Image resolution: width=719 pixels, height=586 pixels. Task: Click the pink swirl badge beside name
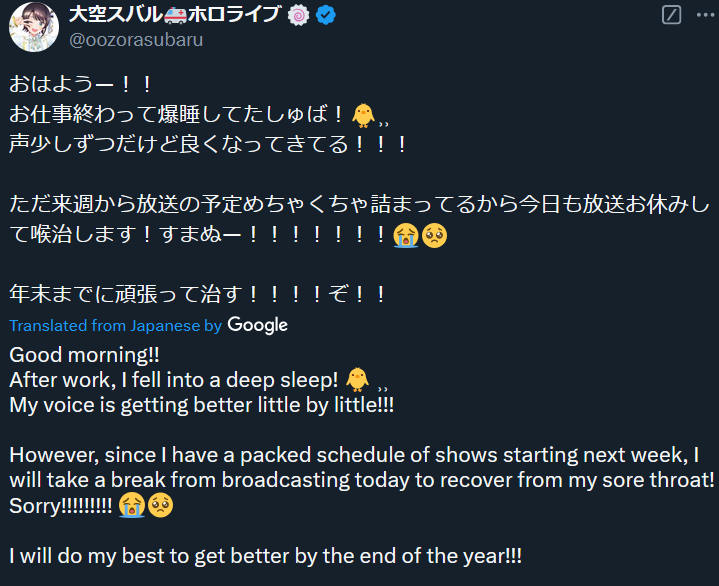click(x=299, y=16)
